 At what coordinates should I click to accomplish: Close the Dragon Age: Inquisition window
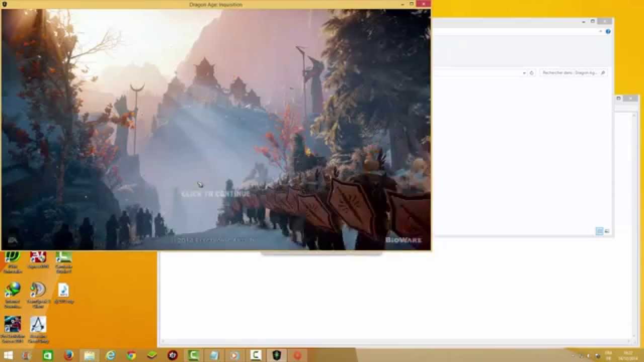(424, 4)
